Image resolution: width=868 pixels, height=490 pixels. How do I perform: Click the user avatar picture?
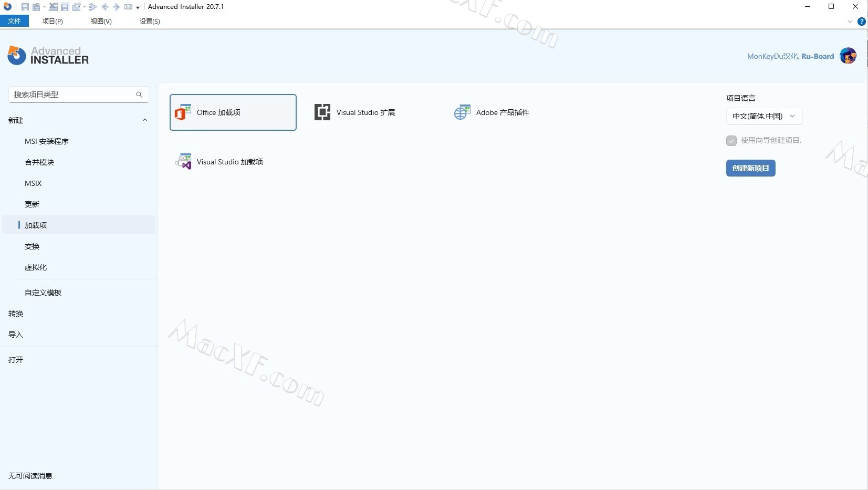click(848, 56)
